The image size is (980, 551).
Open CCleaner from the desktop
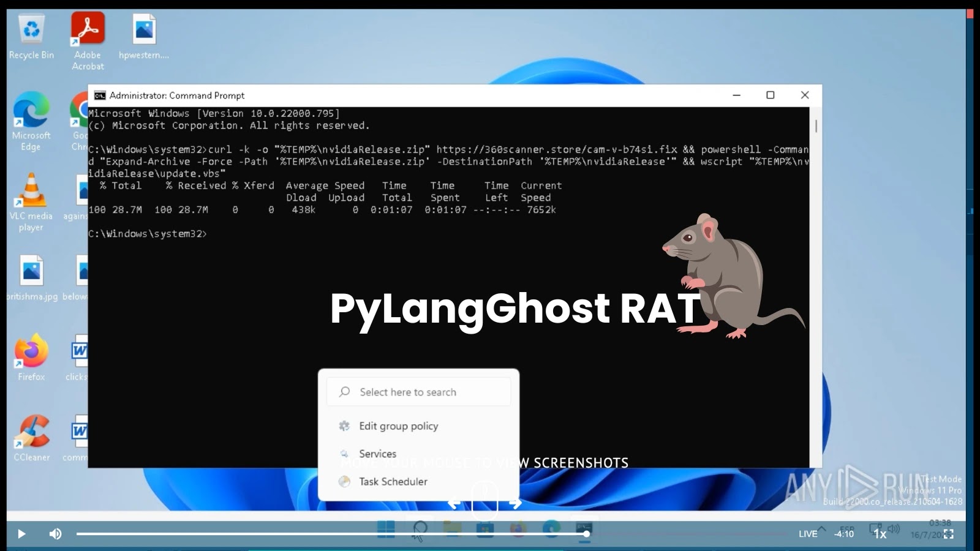pos(30,430)
